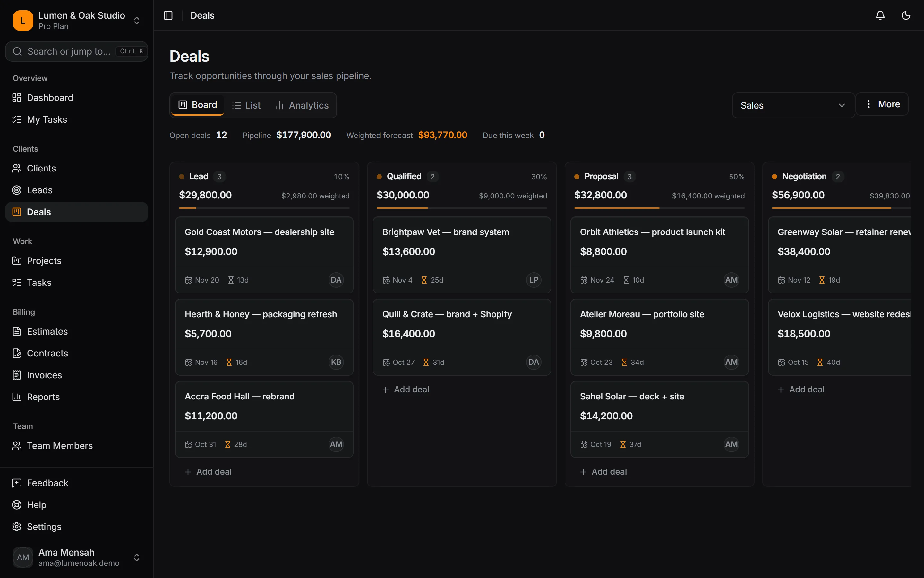
Task: Open the Brightpaw Vet brand system card
Action: click(x=462, y=255)
